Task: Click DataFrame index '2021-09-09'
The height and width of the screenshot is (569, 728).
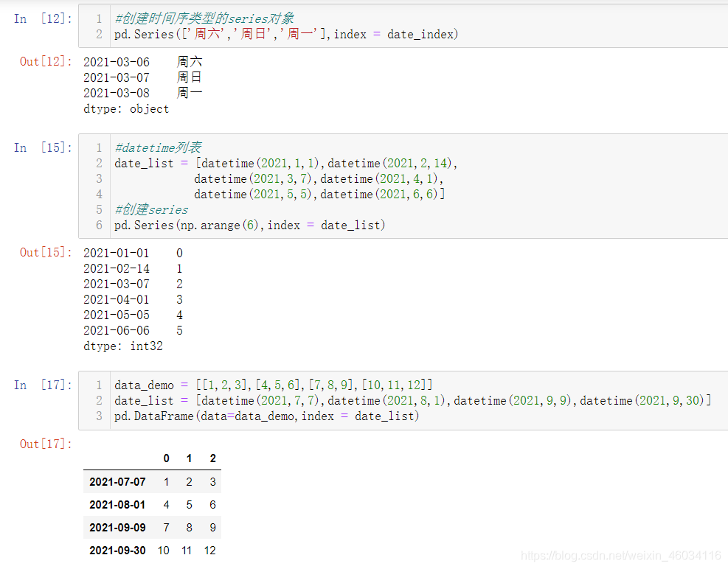Action: tap(117, 527)
